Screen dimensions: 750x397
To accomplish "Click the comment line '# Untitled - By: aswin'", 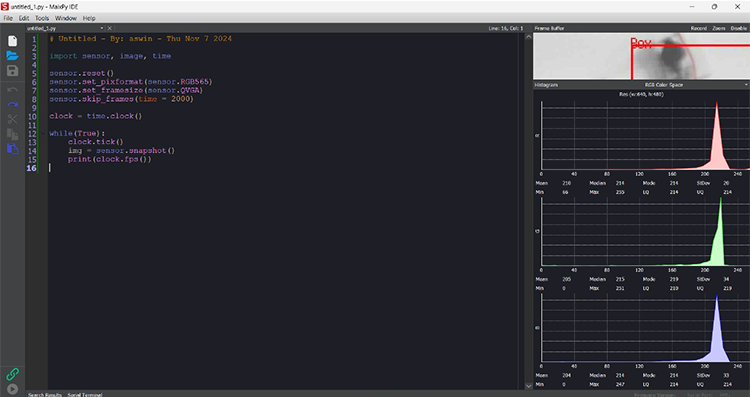I will (141, 39).
